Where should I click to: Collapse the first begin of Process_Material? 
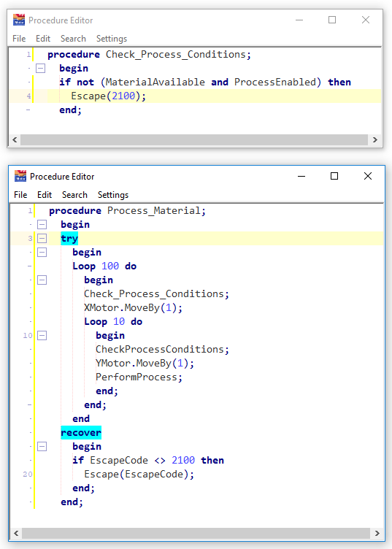pos(42,224)
